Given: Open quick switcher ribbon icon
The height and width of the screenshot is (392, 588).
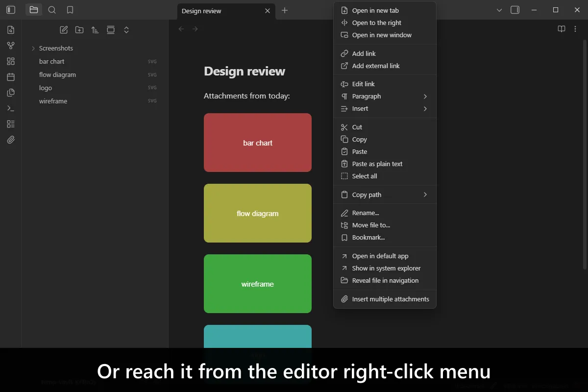Looking at the screenshot, I should coord(11,30).
